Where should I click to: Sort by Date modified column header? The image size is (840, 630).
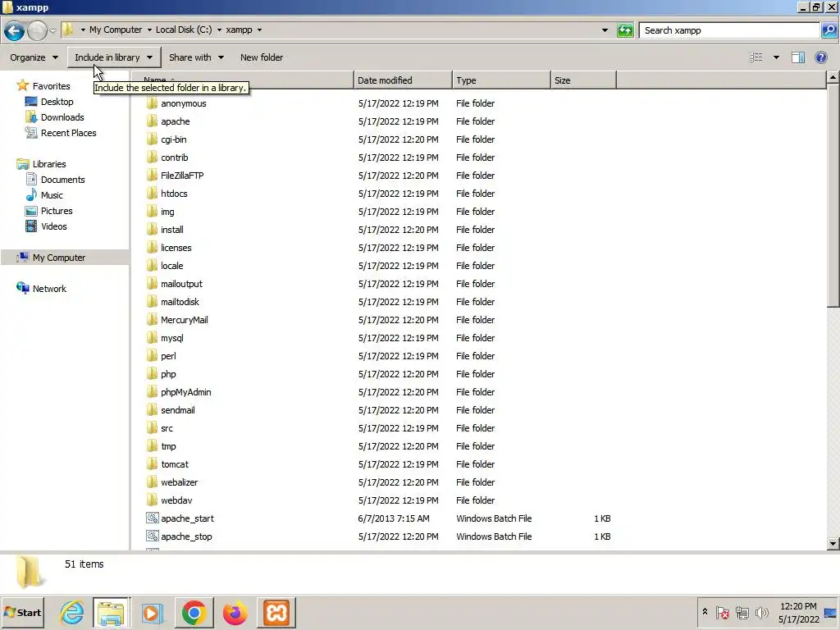click(403, 80)
